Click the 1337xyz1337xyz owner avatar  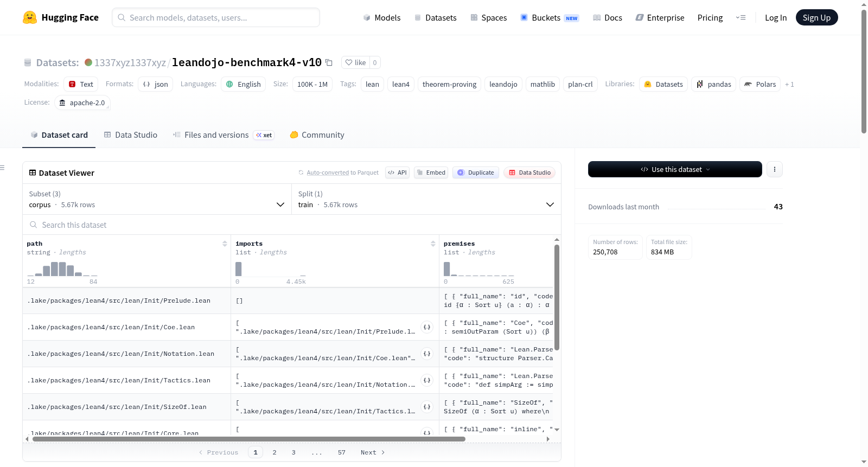(x=88, y=62)
